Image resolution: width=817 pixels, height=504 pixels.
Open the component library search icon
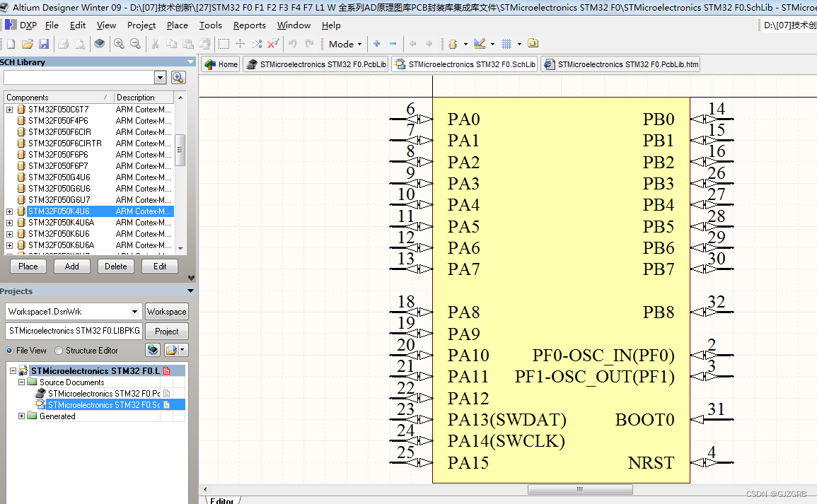tap(178, 76)
